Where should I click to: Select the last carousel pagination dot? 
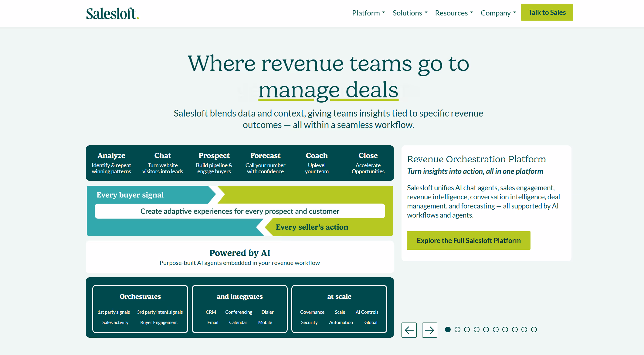534,329
